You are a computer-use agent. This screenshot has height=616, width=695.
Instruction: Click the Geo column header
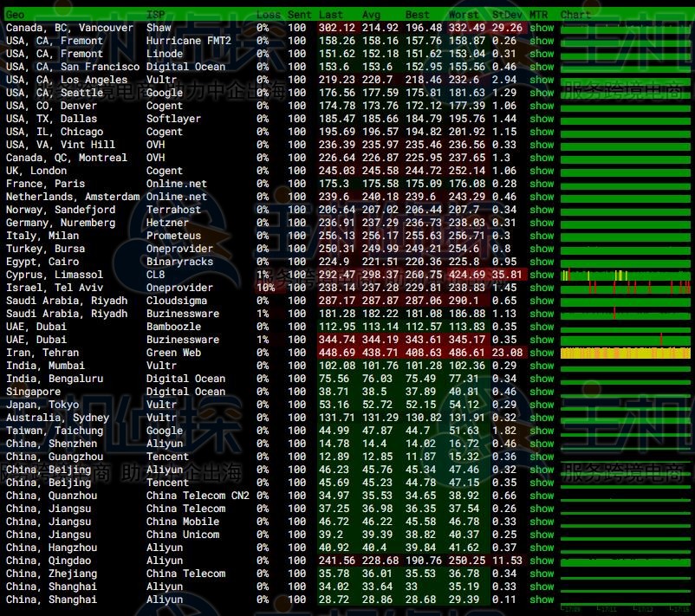point(15,15)
